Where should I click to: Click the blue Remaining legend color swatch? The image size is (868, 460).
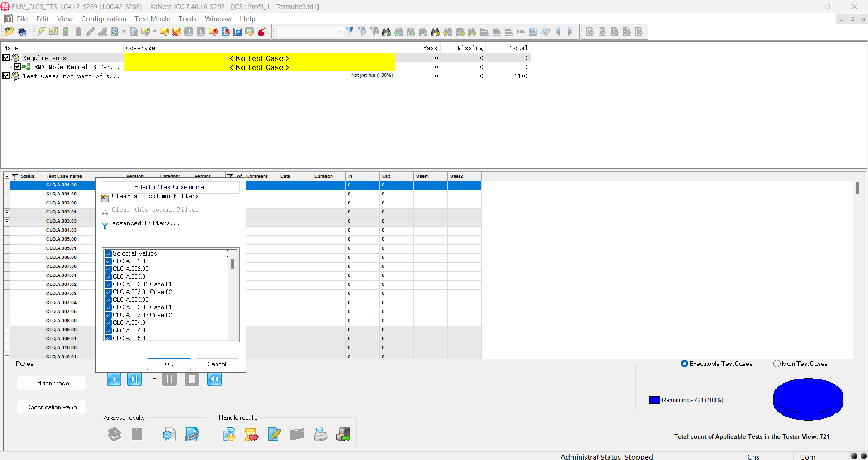(654, 400)
